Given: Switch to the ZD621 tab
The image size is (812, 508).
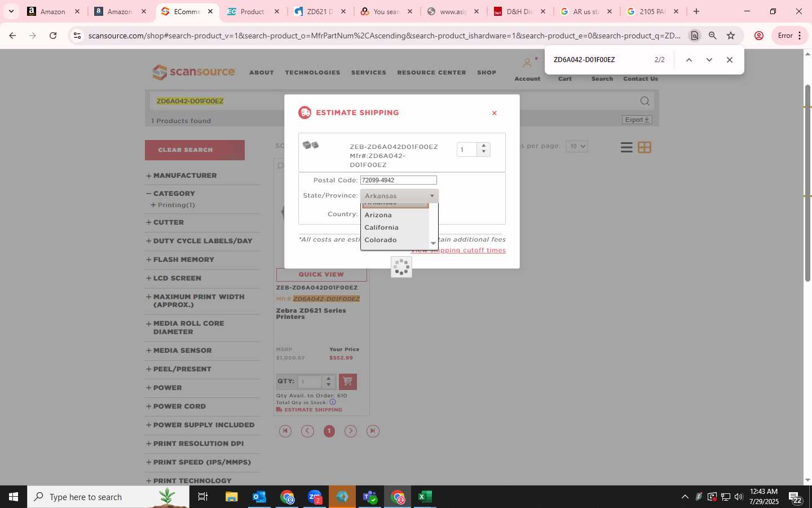Looking at the screenshot, I should click(x=319, y=11).
